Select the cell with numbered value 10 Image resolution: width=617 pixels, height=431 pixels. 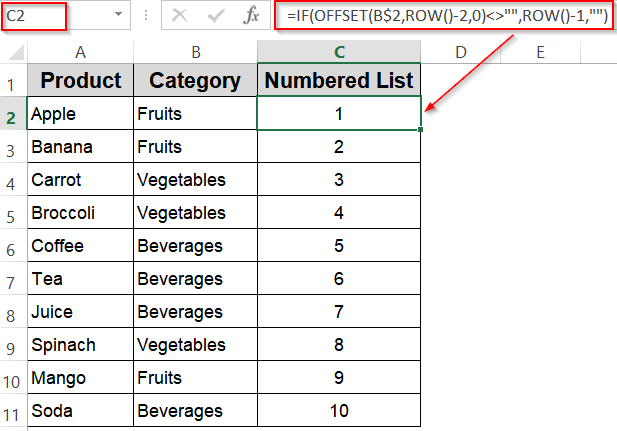pos(339,411)
